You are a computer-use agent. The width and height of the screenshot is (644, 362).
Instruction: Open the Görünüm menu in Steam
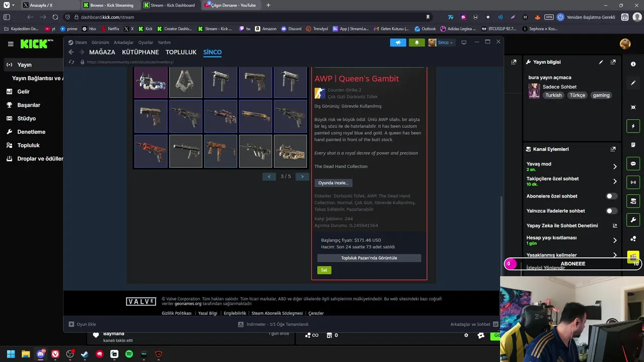[x=100, y=43]
